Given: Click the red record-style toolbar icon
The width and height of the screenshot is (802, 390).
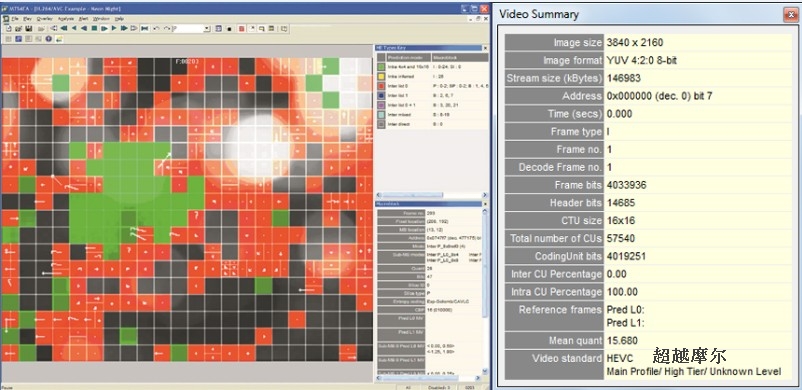Looking at the screenshot, I should 241,29.
